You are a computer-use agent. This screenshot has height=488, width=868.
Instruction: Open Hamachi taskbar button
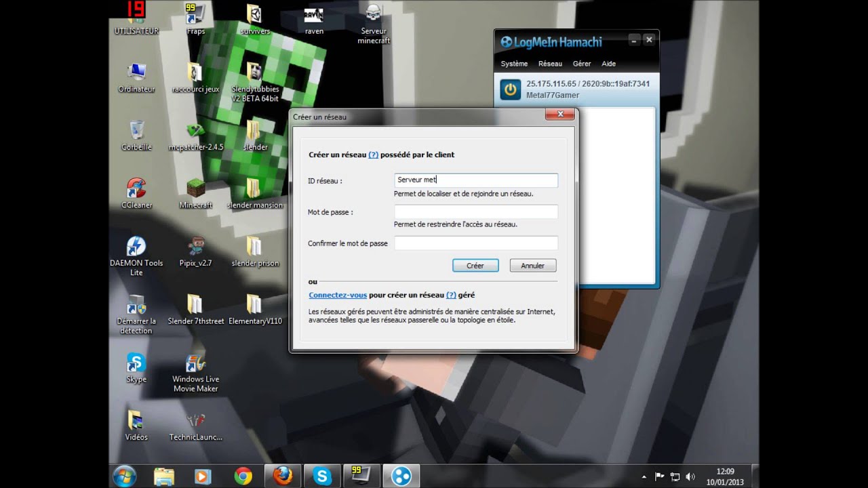401,476
